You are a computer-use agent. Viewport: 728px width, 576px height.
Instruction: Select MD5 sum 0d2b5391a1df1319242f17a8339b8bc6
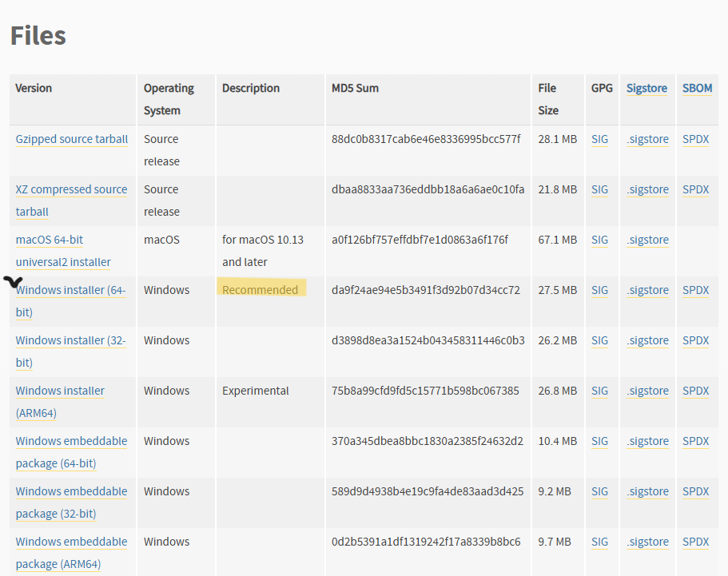(x=426, y=542)
